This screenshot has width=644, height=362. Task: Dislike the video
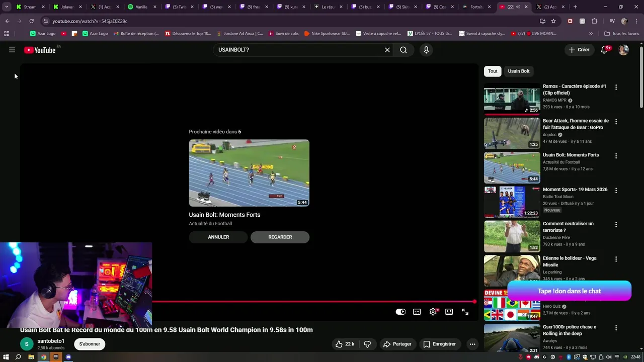367,344
